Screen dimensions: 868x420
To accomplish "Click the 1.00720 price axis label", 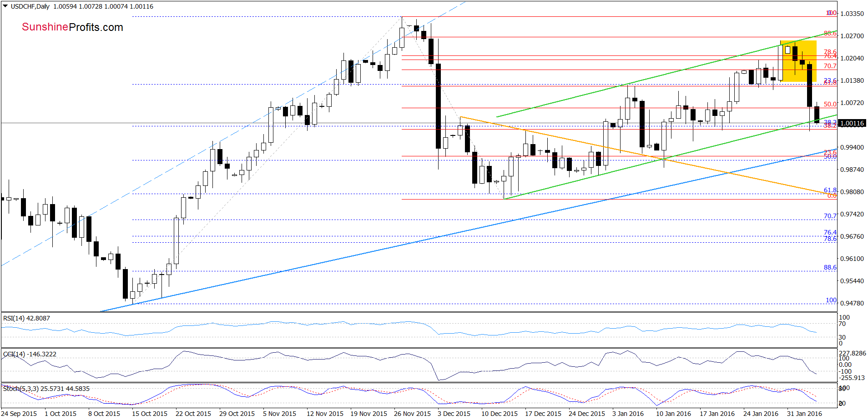I will tap(852, 103).
